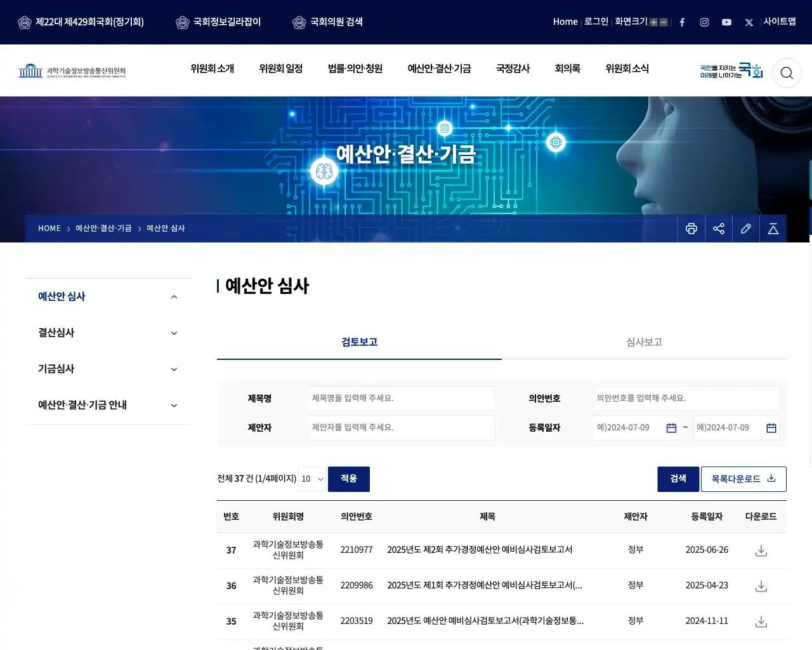Screen dimensions: 812x650
Task: Click the magnifier search icon in header
Action: (x=787, y=73)
